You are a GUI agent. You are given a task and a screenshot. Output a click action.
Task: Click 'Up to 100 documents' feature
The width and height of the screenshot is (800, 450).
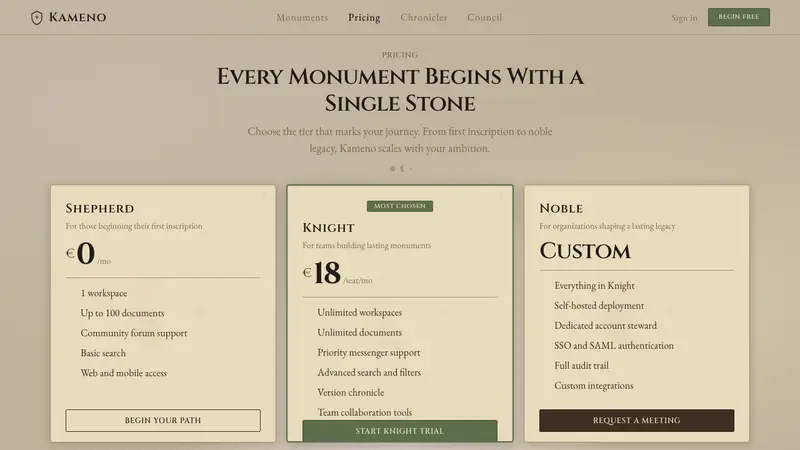[122, 313]
